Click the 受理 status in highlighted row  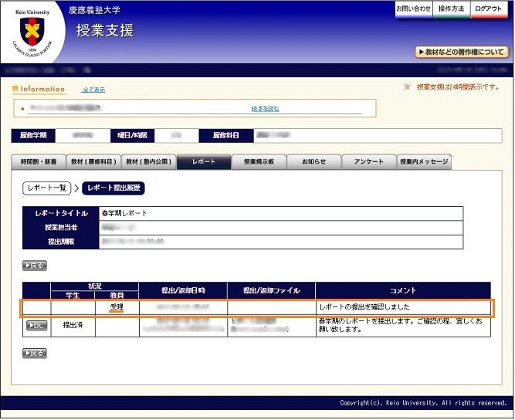117,307
